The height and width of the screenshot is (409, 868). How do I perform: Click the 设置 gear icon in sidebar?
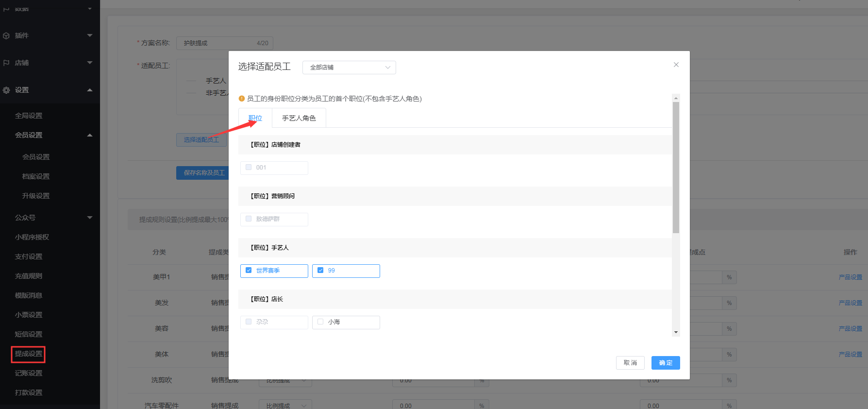6,90
